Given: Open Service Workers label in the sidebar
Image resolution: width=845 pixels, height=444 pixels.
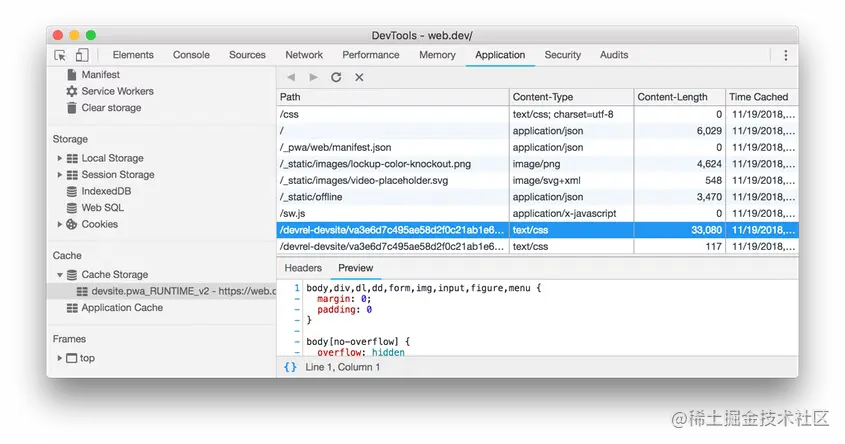Looking at the screenshot, I should tap(117, 91).
